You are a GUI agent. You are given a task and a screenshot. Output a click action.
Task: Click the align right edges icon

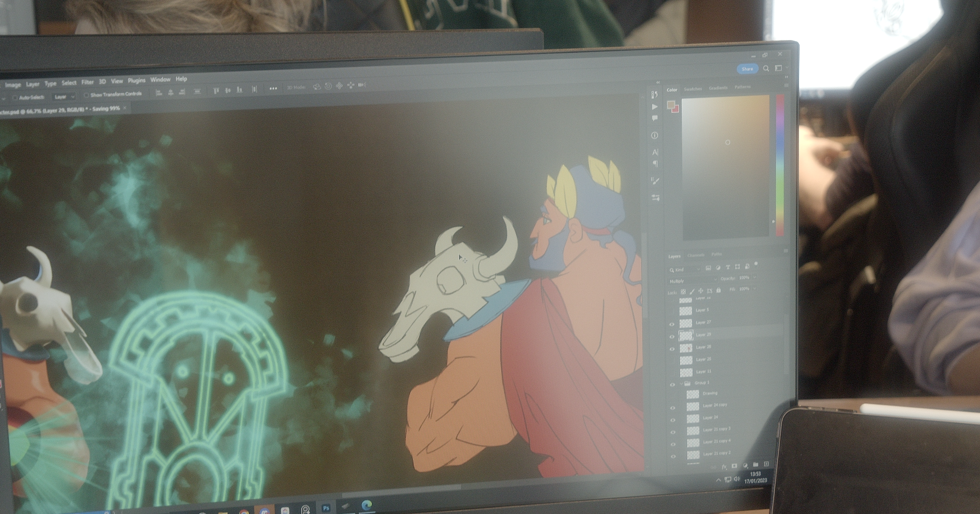pos(182,92)
